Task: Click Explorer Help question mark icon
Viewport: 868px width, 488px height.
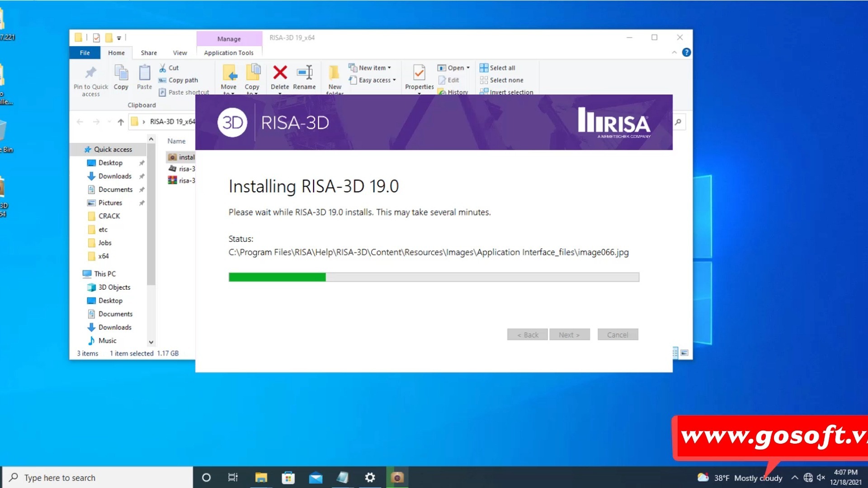Action: pos(686,52)
